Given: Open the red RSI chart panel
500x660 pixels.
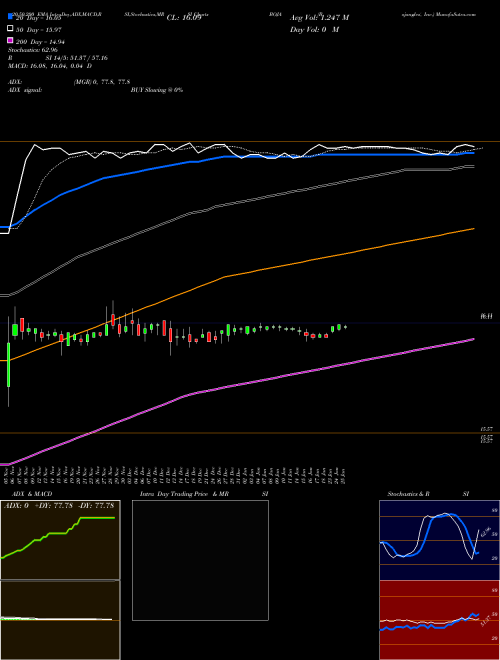Looking at the screenshot, I should tap(439, 620).
